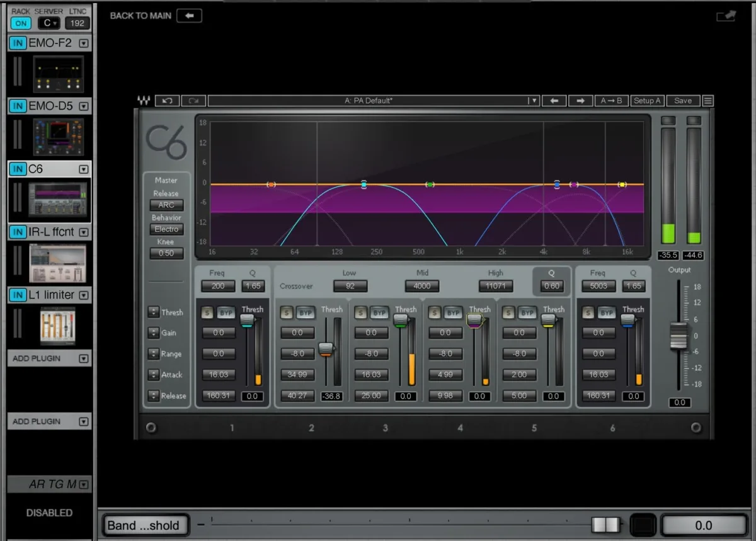Viewport: 756px width, 541px height.
Task: Click band 2 threshold fader handle
Action: click(326, 350)
